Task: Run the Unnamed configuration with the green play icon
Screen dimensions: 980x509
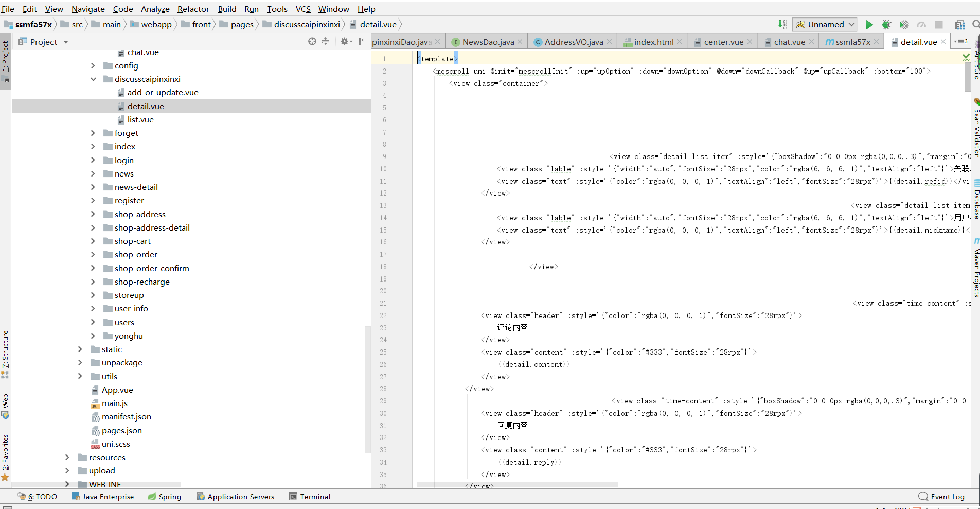Action: click(869, 25)
